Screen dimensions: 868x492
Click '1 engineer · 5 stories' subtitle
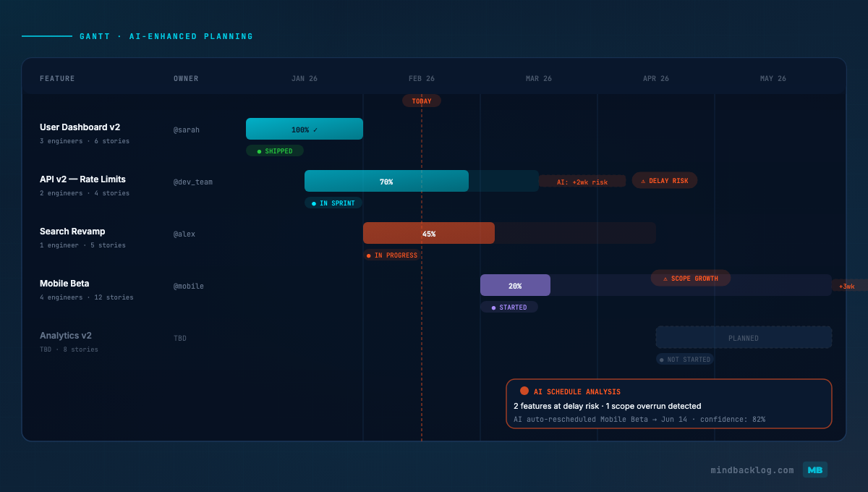[82, 245]
